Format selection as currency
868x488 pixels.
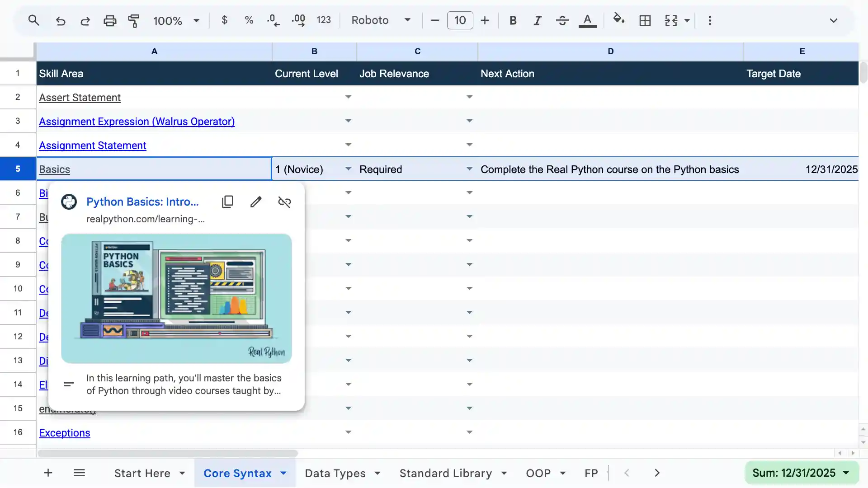coord(224,20)
